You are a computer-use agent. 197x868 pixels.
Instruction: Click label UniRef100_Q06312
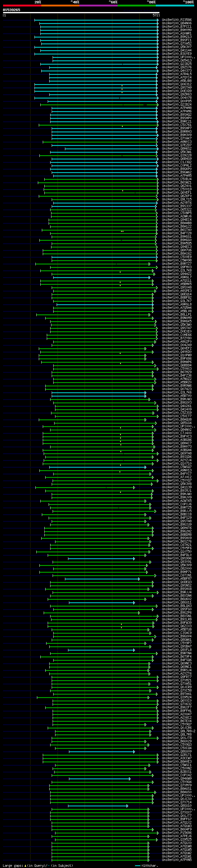tap(177, 84)
